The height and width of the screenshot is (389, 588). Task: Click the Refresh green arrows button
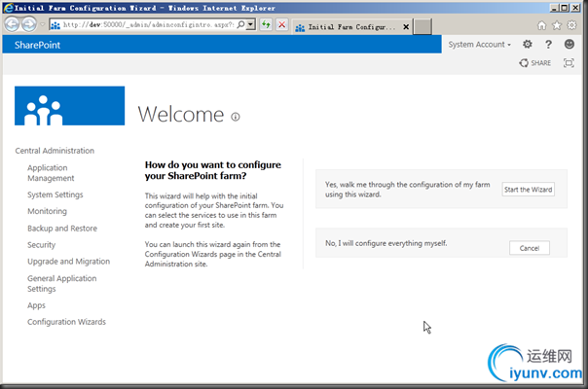[266, 24]
